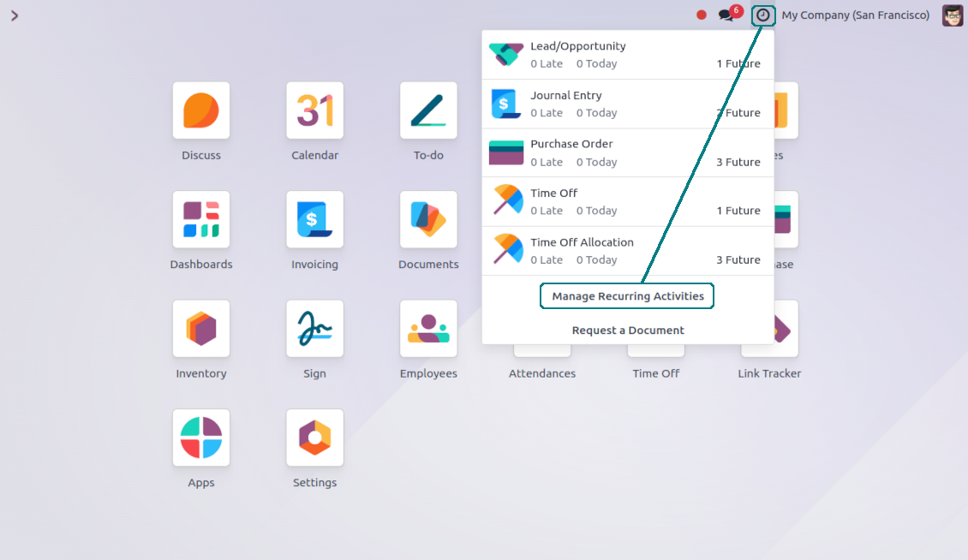Screen dimensions: 968x560
Task: Open the Discuss app
Action: pyautogui.click(x=201, y=110)
